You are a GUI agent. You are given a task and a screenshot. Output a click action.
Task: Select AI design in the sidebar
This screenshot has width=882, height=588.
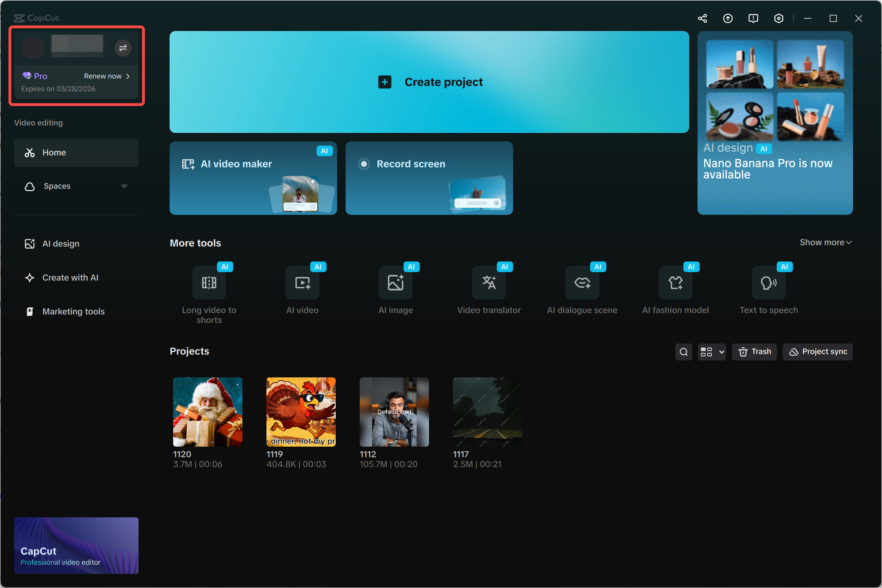(x=61, y=244)
